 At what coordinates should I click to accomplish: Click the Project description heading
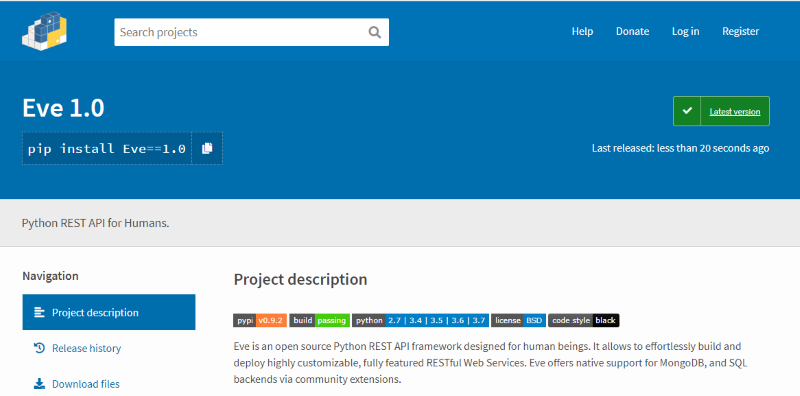(x=301, y=280)
